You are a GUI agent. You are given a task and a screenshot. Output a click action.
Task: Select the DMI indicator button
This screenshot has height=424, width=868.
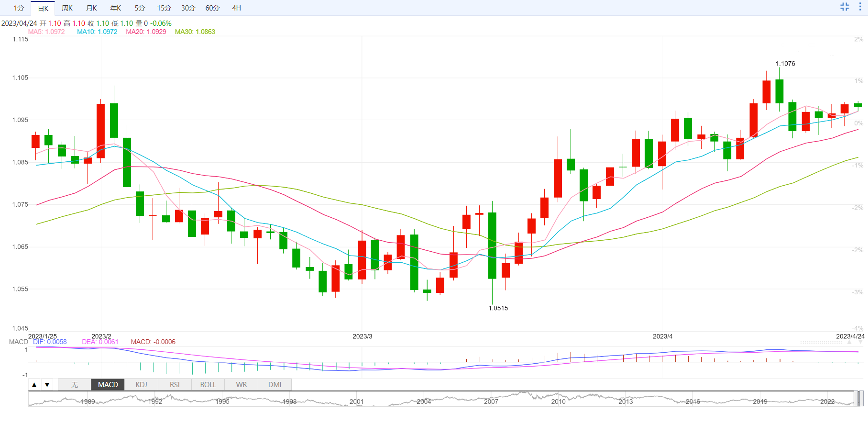[x=275, y=385]
